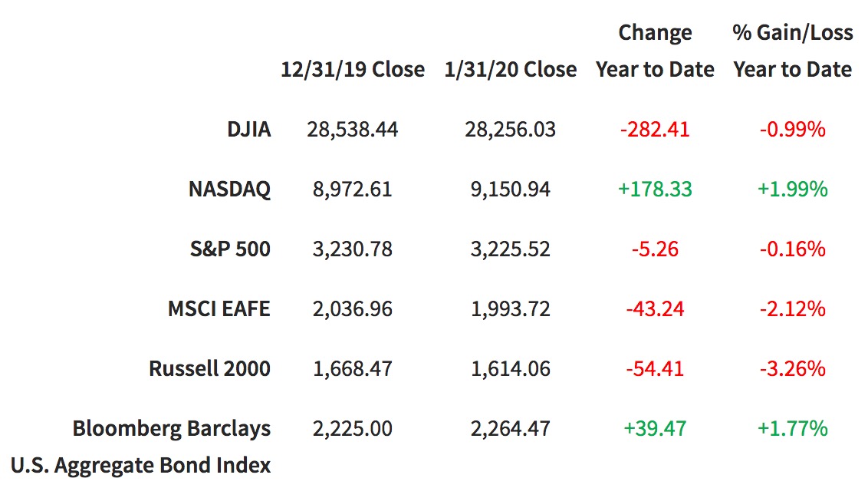Click the S&P 500 close value 3,225.52
The image size is (868, 488).
511,249
